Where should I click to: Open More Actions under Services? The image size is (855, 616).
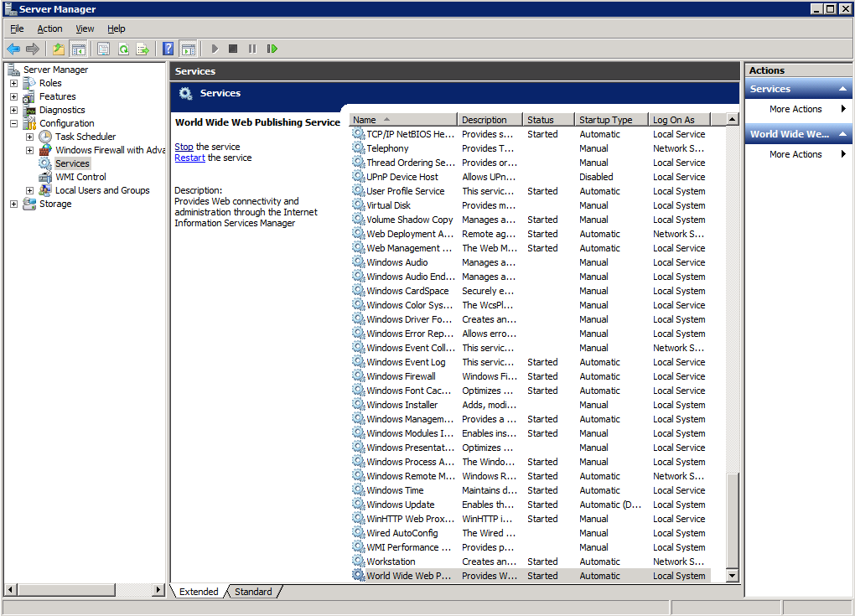[x=795, y=109]
